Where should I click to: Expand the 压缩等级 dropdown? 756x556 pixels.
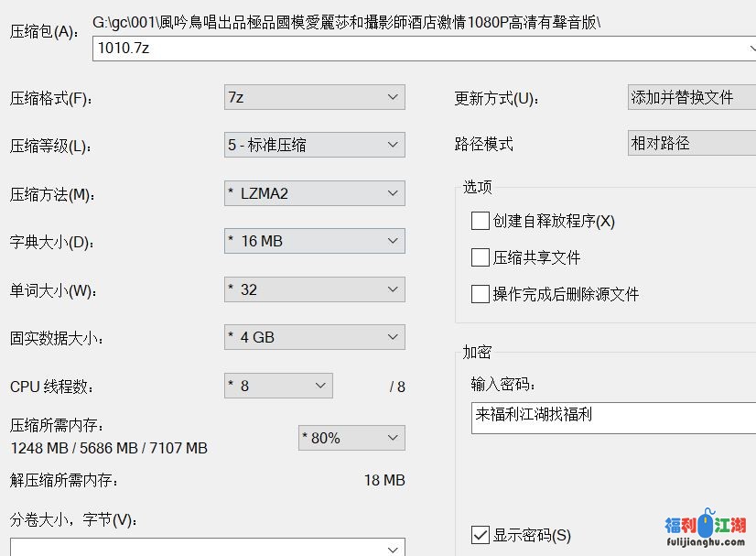click(x=314, y=145)
